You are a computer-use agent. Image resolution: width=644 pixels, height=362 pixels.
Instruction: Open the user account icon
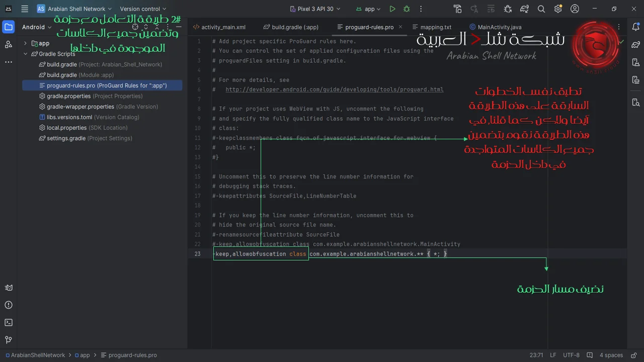coord(575,9)
